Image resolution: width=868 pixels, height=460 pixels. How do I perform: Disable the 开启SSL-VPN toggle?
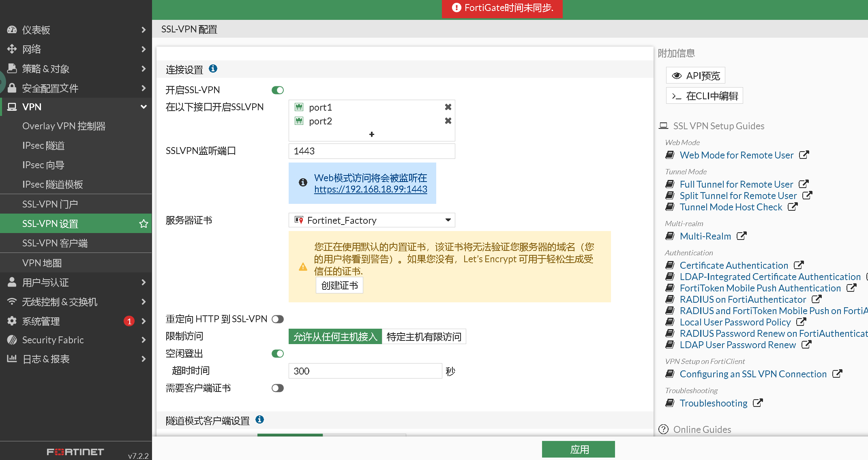pos(278,90)
